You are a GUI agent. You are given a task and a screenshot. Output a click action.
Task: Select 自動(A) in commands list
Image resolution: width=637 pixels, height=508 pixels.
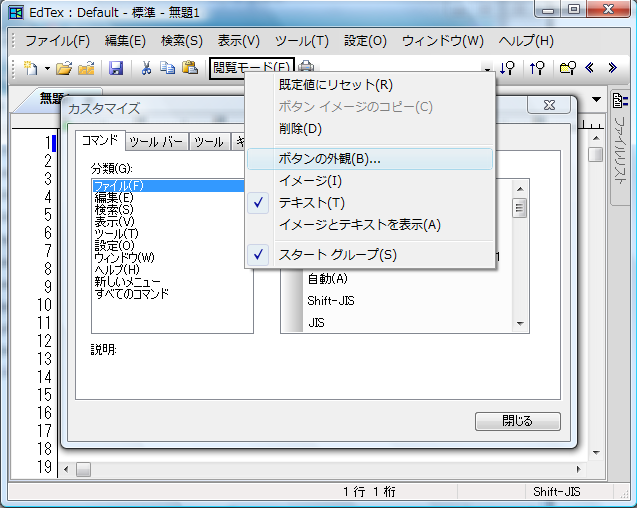[327, 279]
